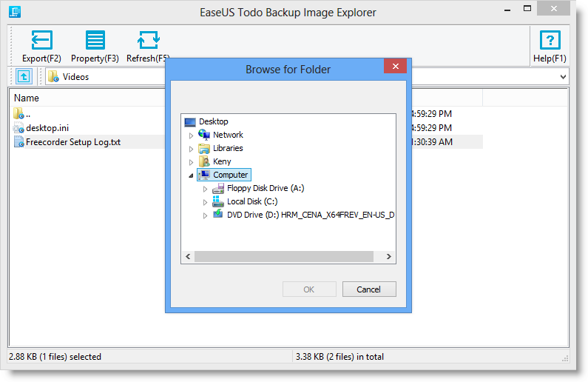This screenshot has height=382, width=588.
Task: Click the desktop.ini file icon
Action: pyautogui.click(x=18, y=127)
